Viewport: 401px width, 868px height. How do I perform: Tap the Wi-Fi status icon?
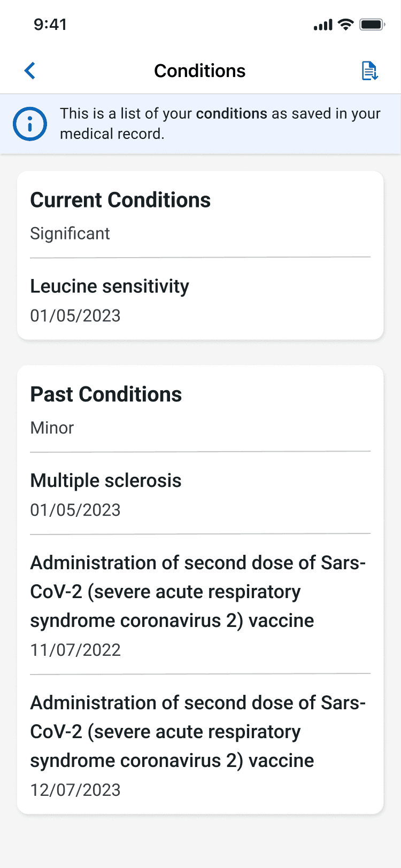click(x=346, y=25)
